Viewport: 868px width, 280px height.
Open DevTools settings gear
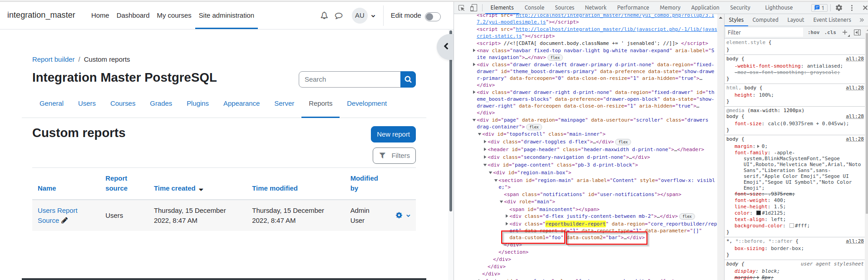[x=838, y=8]
